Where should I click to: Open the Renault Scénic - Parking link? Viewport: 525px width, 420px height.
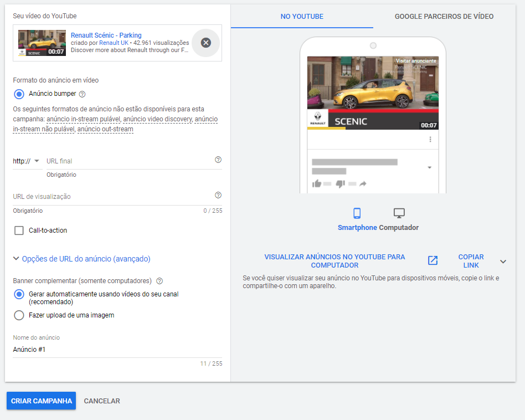(x=106, y=35)
